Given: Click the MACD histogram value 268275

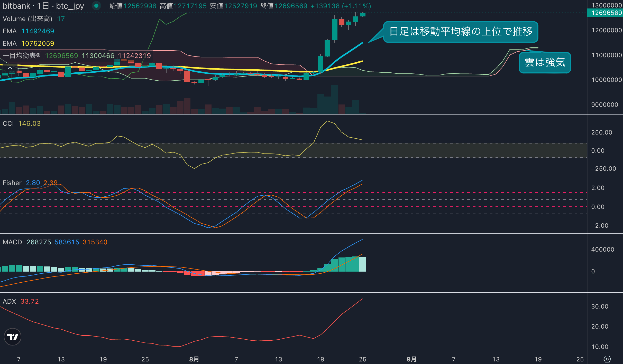Looking at the screenshot, I should [39, 242].
